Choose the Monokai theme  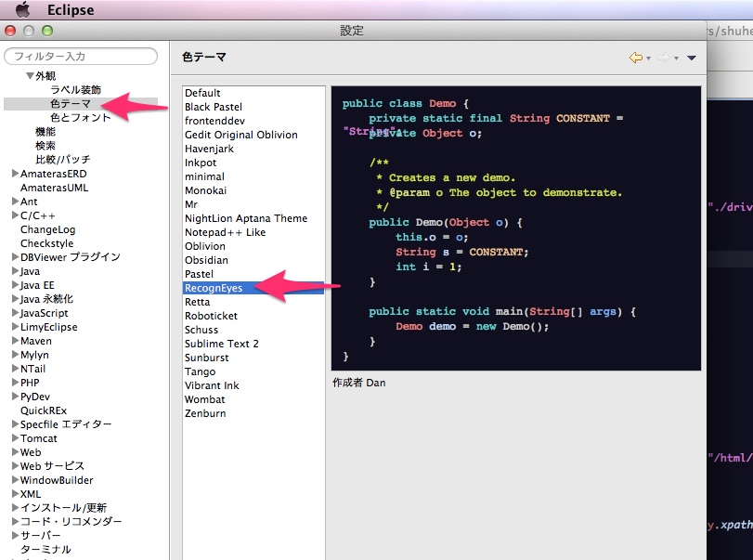click(x=205, y=190)
